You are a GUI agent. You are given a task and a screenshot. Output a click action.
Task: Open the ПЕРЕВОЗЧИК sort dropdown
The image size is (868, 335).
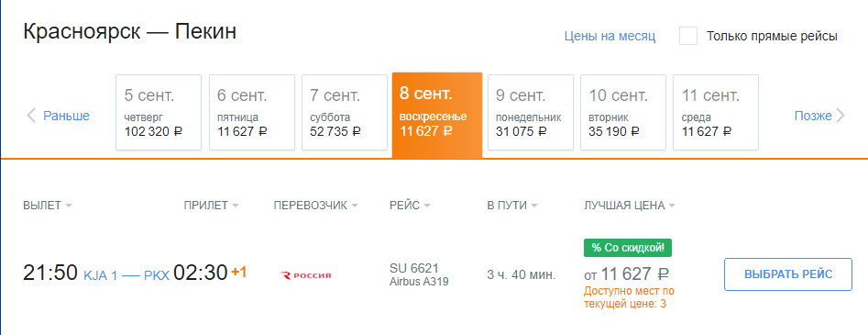coord(315,206)
